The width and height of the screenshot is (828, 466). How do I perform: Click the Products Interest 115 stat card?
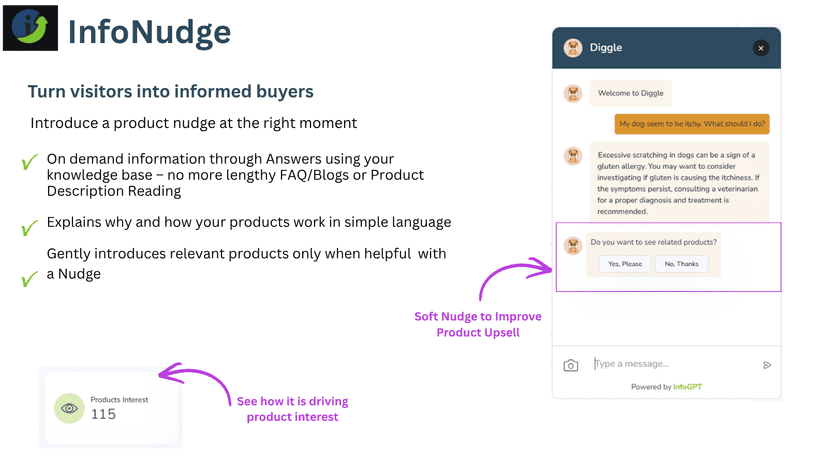click(x=111, y=407)
